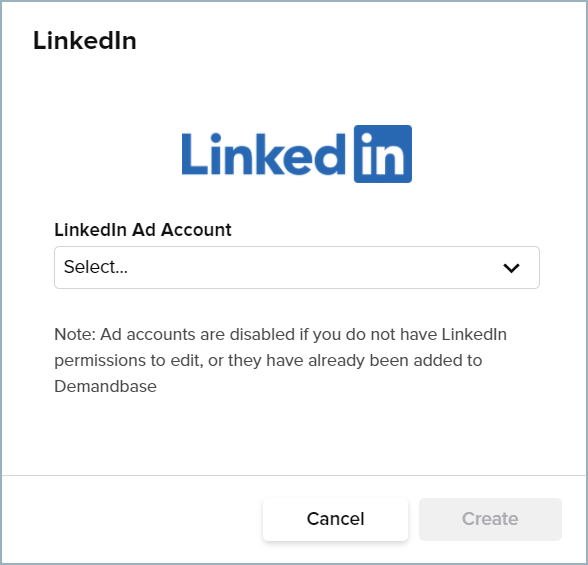Screen dimensions: 588x565
Task: Click the Cancel button
Action: (335, 519)
